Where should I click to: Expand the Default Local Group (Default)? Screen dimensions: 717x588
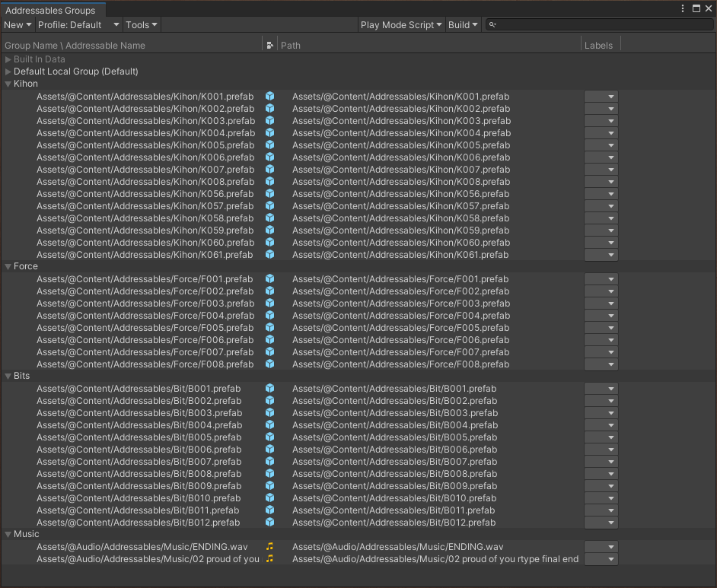[x=8, y=72]
